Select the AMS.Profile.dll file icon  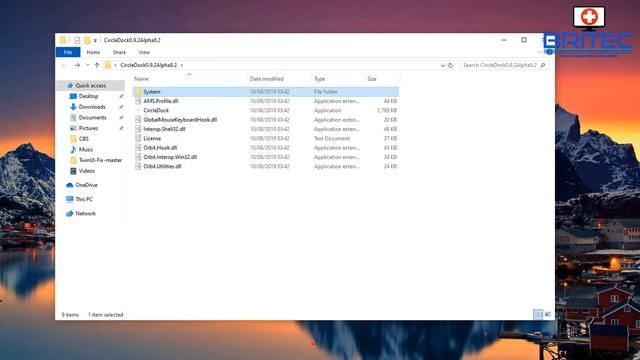point(138,101)
